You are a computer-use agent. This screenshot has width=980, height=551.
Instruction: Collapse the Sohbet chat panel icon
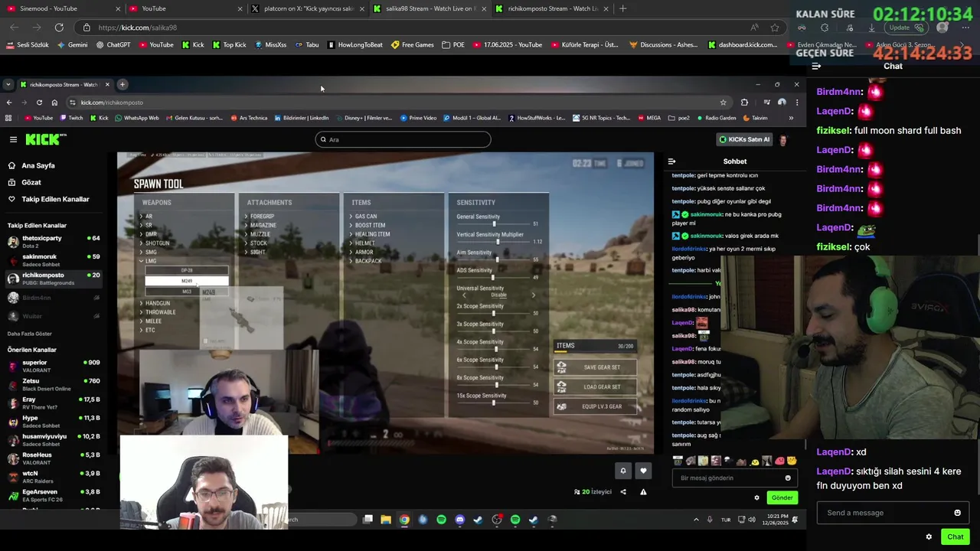click(x=671, y=161)
